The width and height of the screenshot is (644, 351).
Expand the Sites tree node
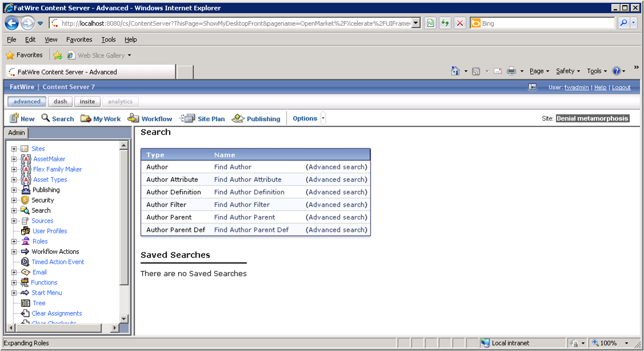click(x=14, y=149)
